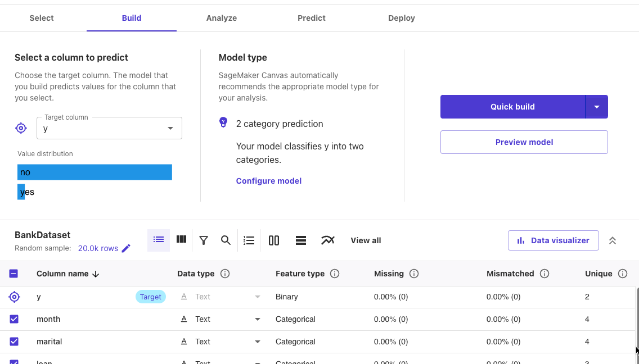Click the Target badge in the y row
The height and width of the screenshot is (364, 639).
pos(151,297)
